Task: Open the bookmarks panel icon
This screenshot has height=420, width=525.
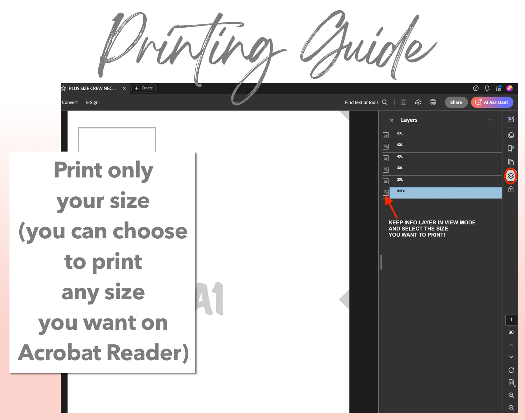Action: (511, 148)
